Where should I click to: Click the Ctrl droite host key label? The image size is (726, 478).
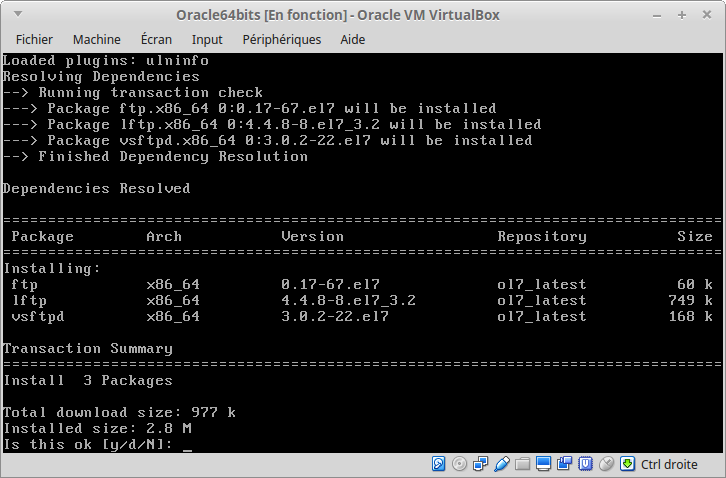coord(669,464)
